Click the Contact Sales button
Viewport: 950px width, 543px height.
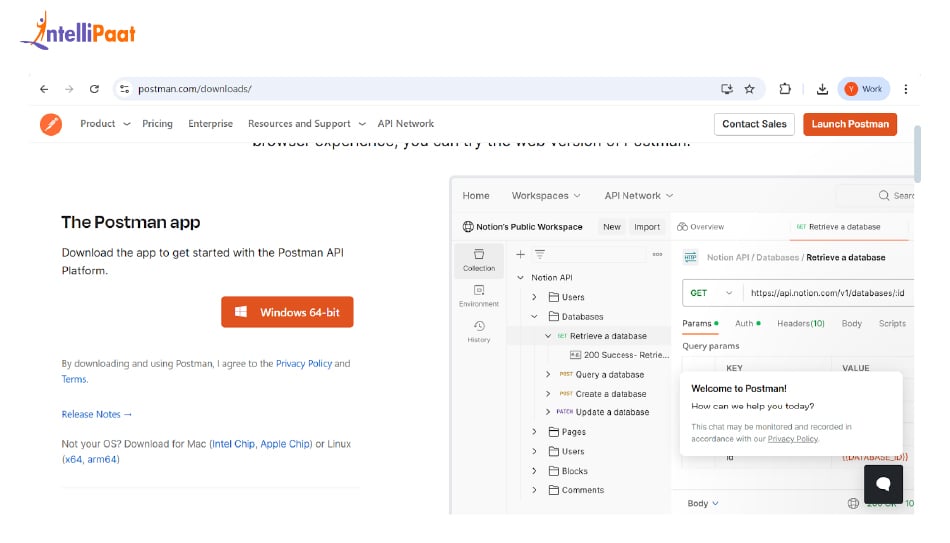tap(754, 124)
